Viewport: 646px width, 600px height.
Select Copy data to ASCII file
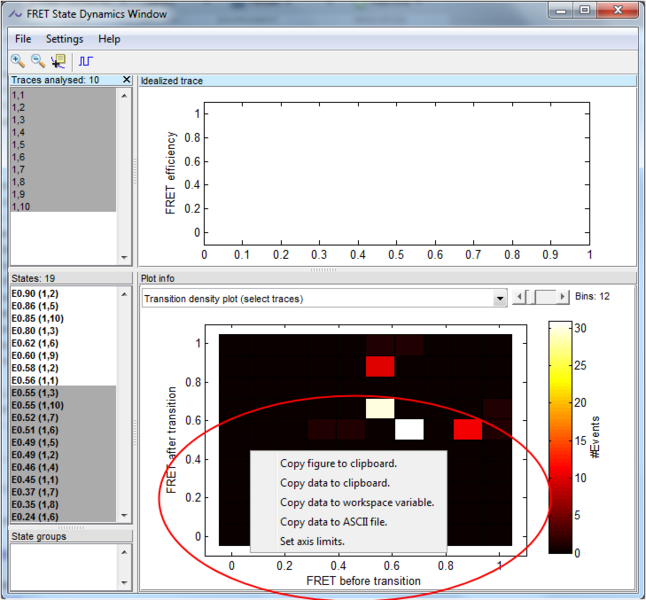coord(333,521)
